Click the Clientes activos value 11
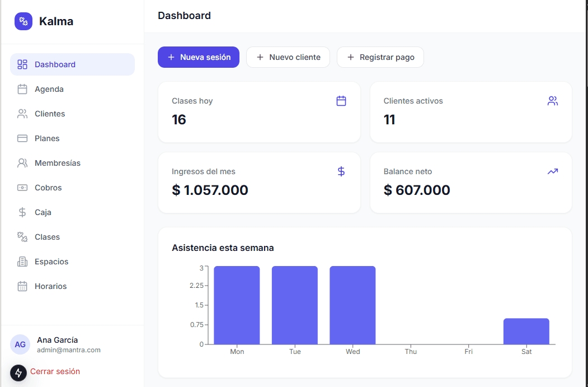588x387 pixels. pos(389,120)
